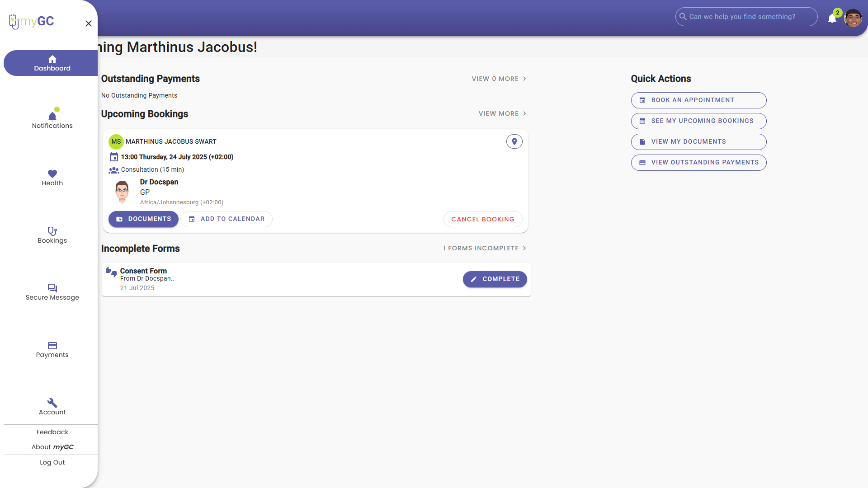This screenshot has height=488, width=868.
Task: Click Add to Calendar button
Action: coord(226,219)
